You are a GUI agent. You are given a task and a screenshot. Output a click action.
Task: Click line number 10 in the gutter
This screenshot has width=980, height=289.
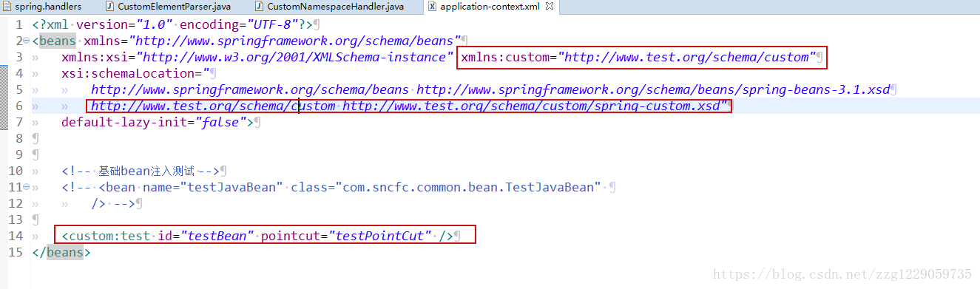(15, 171)
